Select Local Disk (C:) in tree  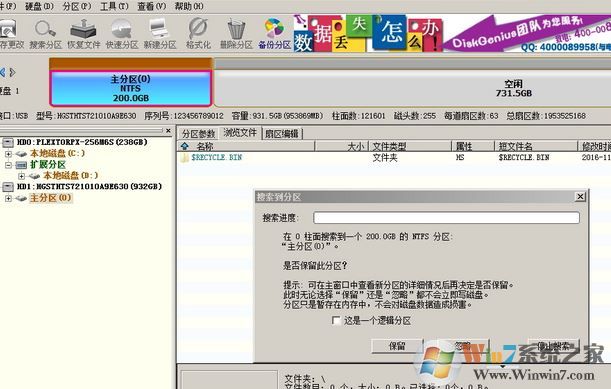(x=58, y=154)
